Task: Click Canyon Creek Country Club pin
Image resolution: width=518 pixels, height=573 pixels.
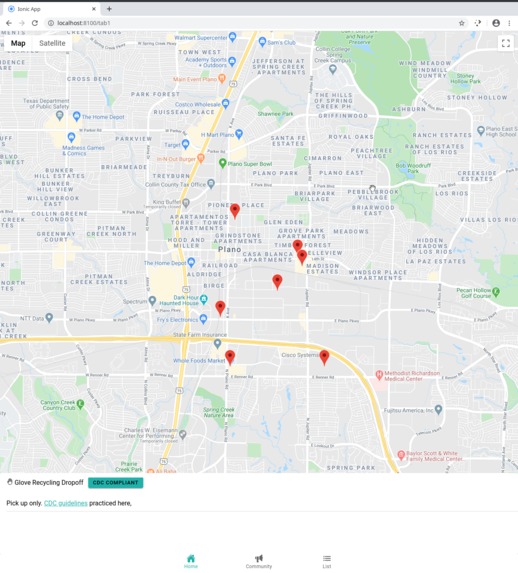Action: (x=80, y=404)
